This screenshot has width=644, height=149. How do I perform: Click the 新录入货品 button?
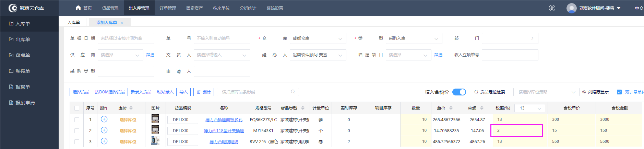click(x=141, y=92)
